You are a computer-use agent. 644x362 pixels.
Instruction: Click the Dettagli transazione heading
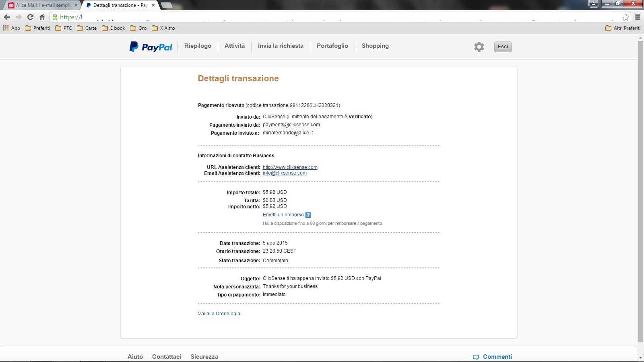point(238,78)
